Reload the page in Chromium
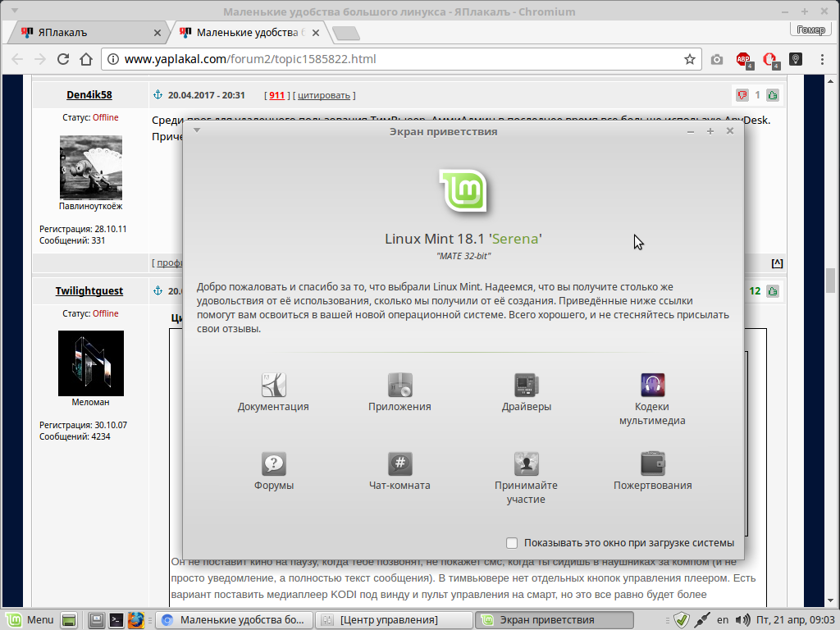Image resolution: width=840 pixels, height=630 pixels. (x=63, y=59)
